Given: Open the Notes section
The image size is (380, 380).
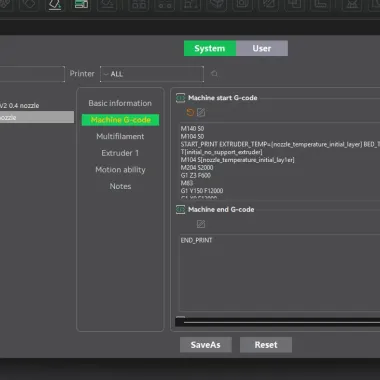Looking at the screenshot, I should click(120, 186).
